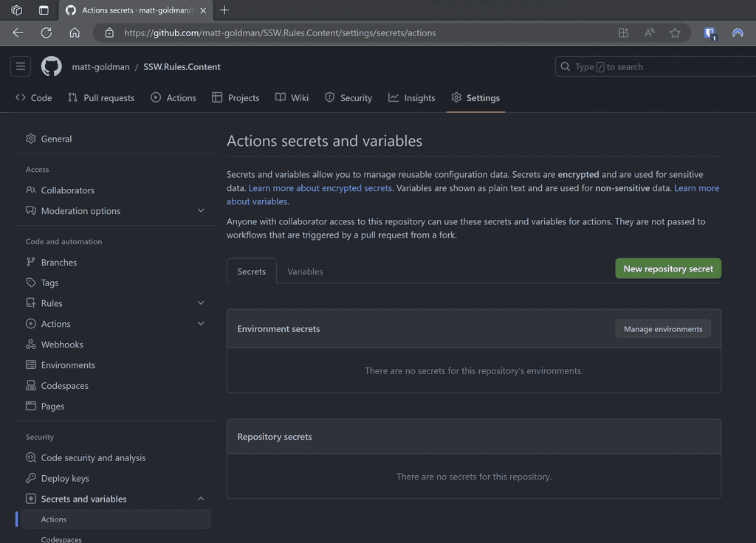The width and height of the screenshot is (756, 543).
Task: Open the hamburger navigation menu
Action: [21, 66]
